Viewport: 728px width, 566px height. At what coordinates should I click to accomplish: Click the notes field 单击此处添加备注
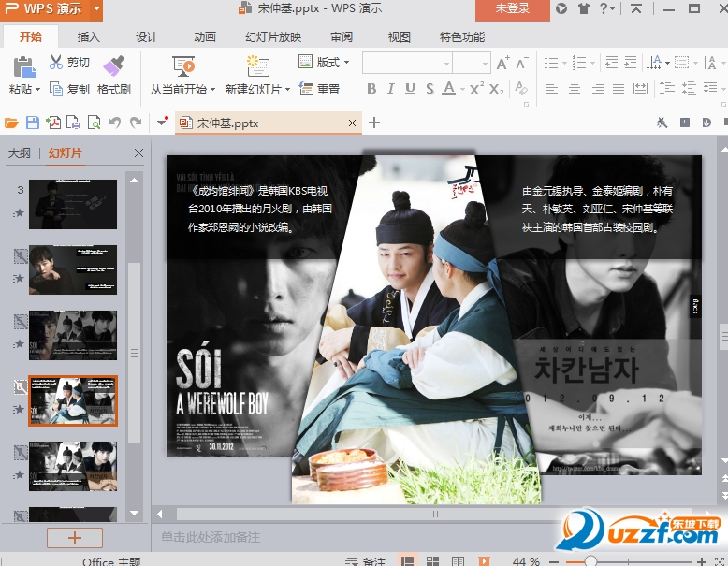(x=210, y=537)
